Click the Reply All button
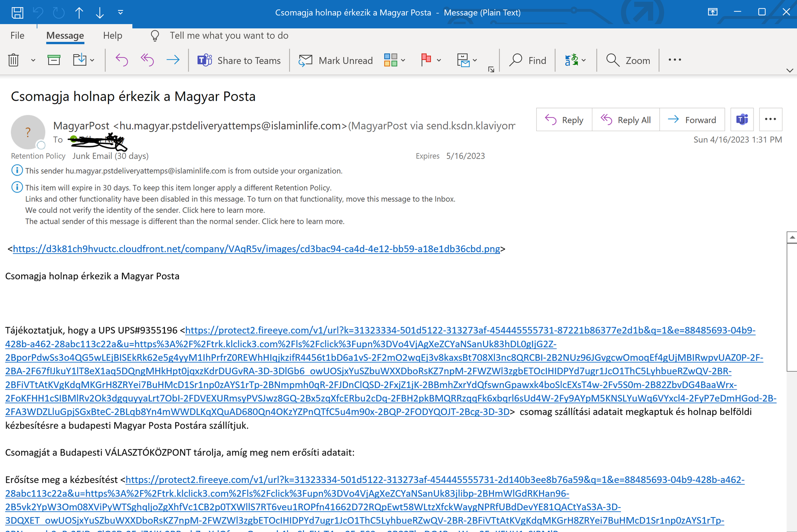The height and width of the screenshot is (532, 797). coord(626,120)
